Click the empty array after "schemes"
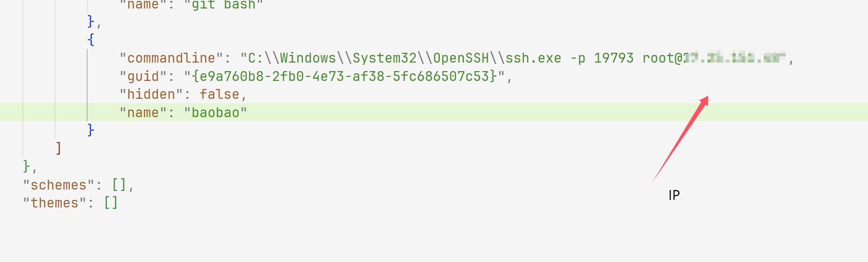The image size is (868, 262). 119,185
